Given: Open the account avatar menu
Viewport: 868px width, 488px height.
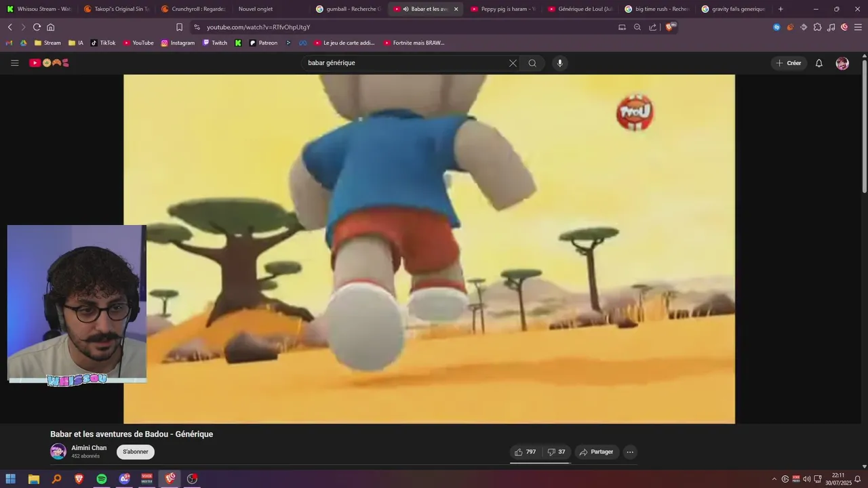Looking at the screenshot, I should coord(842,63).
